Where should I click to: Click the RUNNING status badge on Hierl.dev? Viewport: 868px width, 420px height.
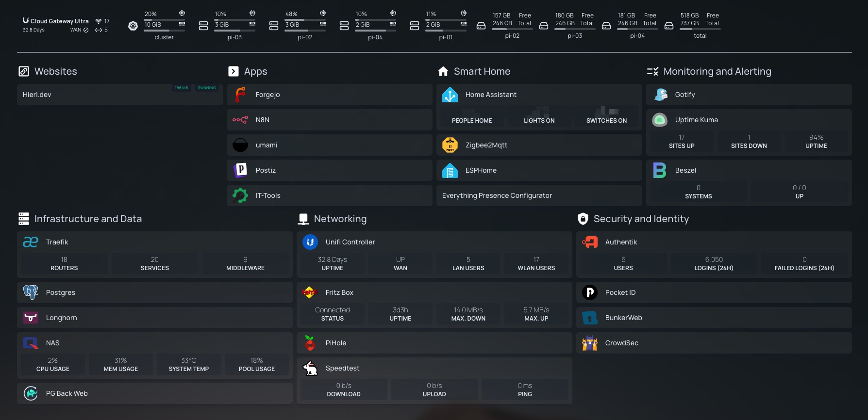point(207,88)
